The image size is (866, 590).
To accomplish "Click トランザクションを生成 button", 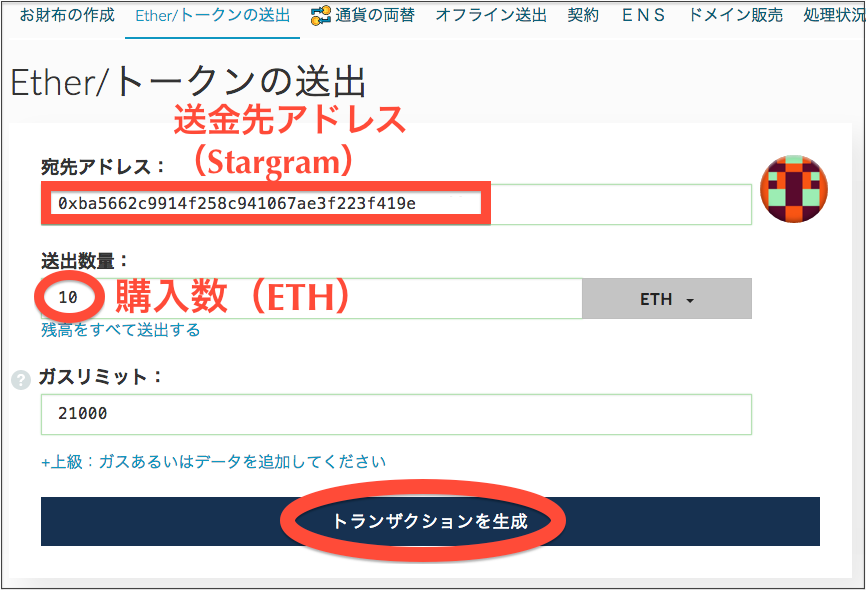I will point(430,521).
